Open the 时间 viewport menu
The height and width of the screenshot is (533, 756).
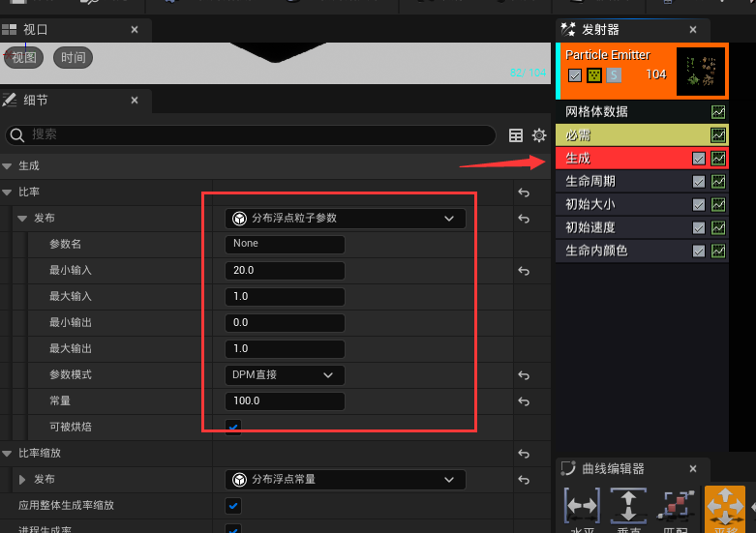[x=73, y=58]
